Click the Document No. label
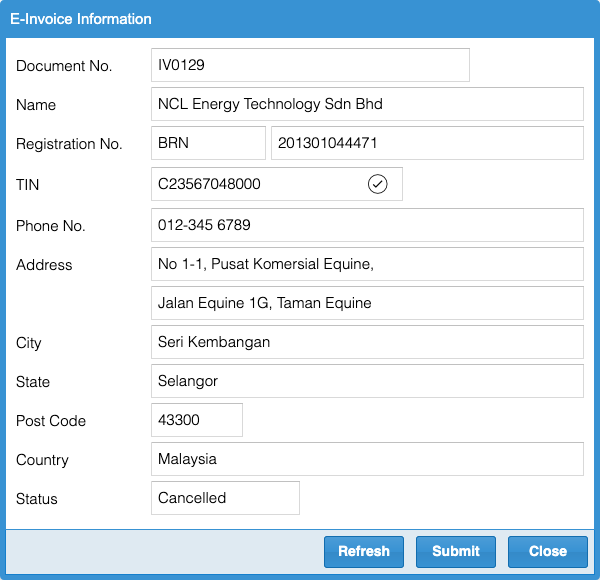Viewport: 600px width, 580px height. [x=64, y=66]
